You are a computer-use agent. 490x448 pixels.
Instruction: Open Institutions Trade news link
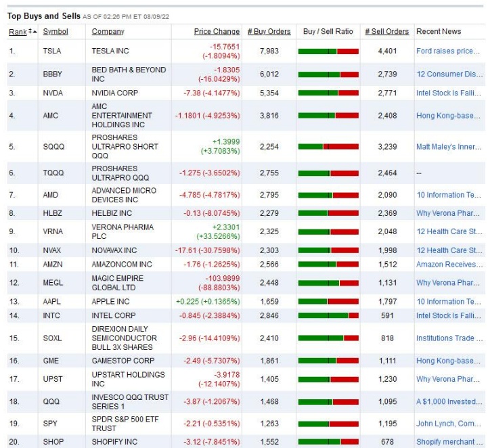point(449,338)
